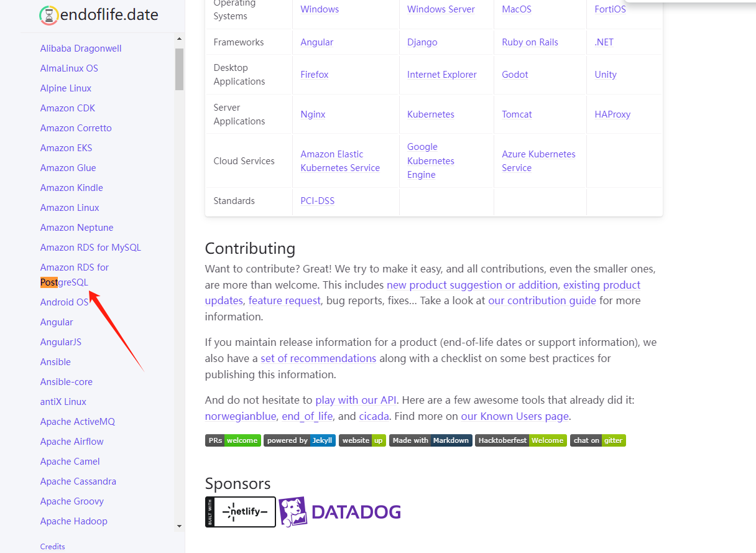Open Android OS in the sidebar

coord(65,302)
